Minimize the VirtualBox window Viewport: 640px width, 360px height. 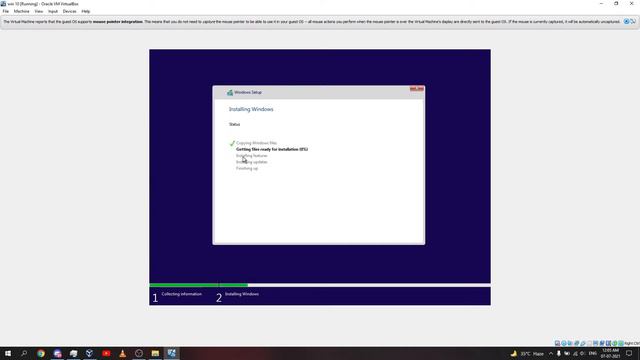pos(601,3)
